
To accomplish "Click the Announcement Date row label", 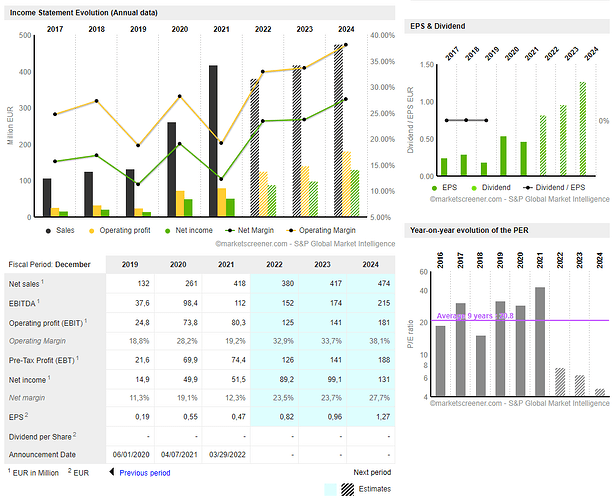I will [x=42, y=455].
